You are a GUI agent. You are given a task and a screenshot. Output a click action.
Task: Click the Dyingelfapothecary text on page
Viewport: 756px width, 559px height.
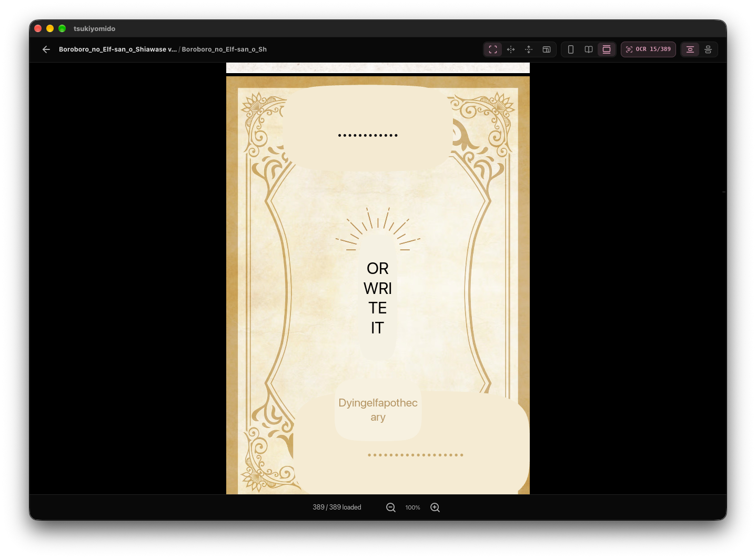(378, 410)
